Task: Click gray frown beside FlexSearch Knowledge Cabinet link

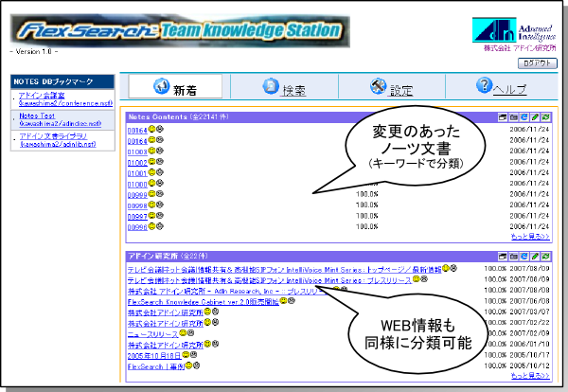Action: tap(292, 300)
